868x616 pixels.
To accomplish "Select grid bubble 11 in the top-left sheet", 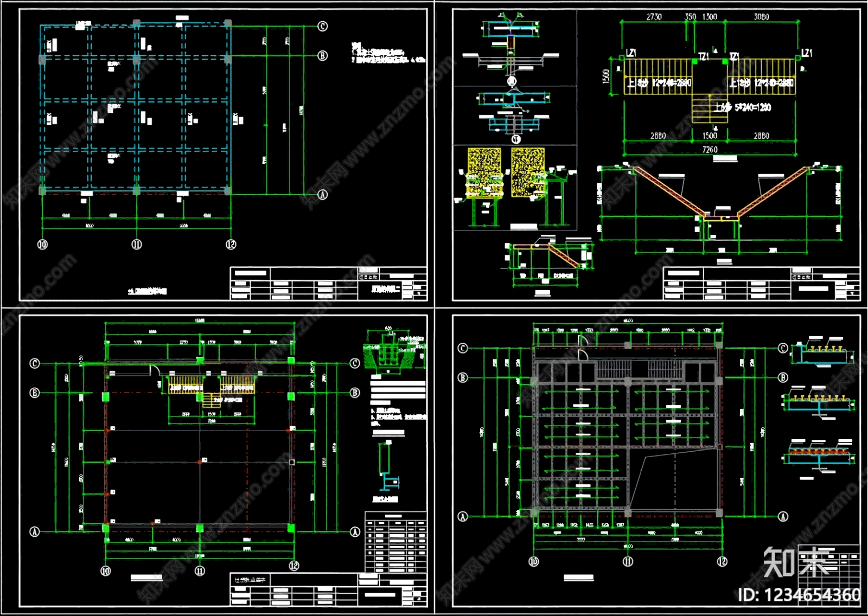I will (x=137, y=245).
